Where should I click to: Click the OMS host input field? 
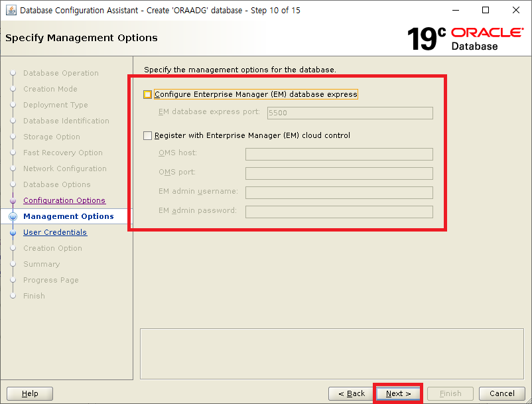tap(339, 154)
